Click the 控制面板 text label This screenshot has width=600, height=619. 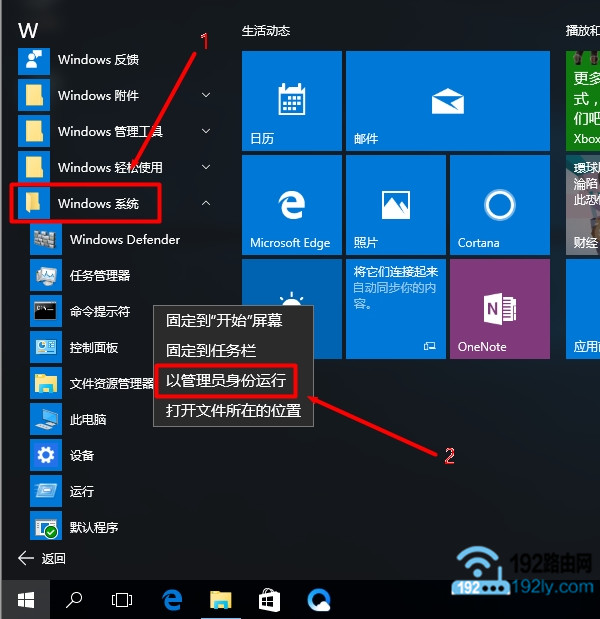pyautogui.click(x=94, y=347)
